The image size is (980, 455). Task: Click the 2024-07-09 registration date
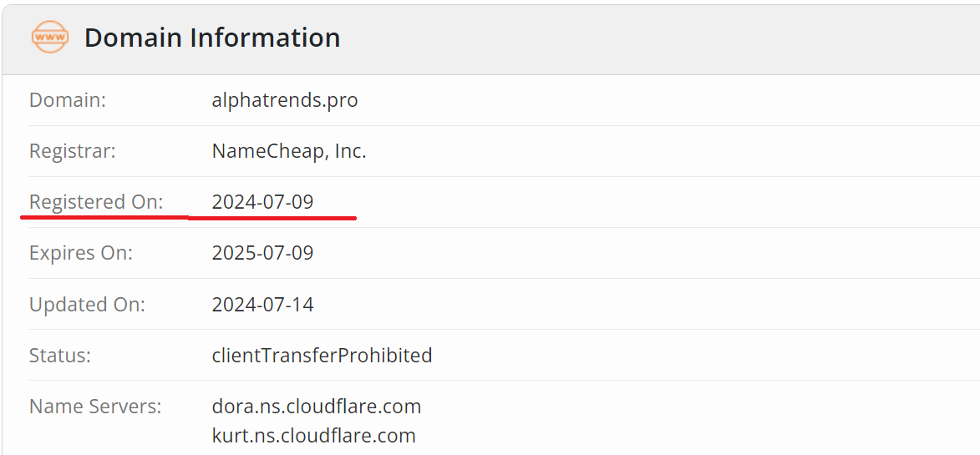coord(262,202)
